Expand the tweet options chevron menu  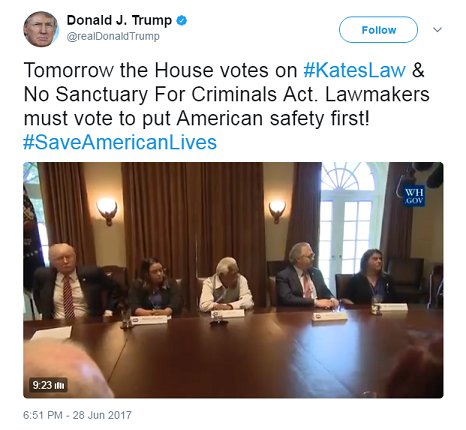pyautogui.click(x=437, y=30)
